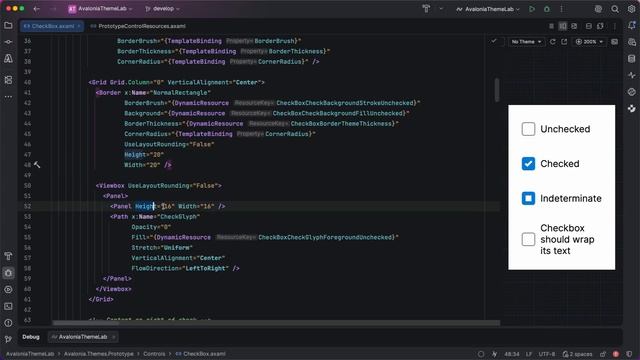Open the Explorer folder tool window
Image resolution: width=640 pixels, height=360 pixels.
tap(8, 25)
